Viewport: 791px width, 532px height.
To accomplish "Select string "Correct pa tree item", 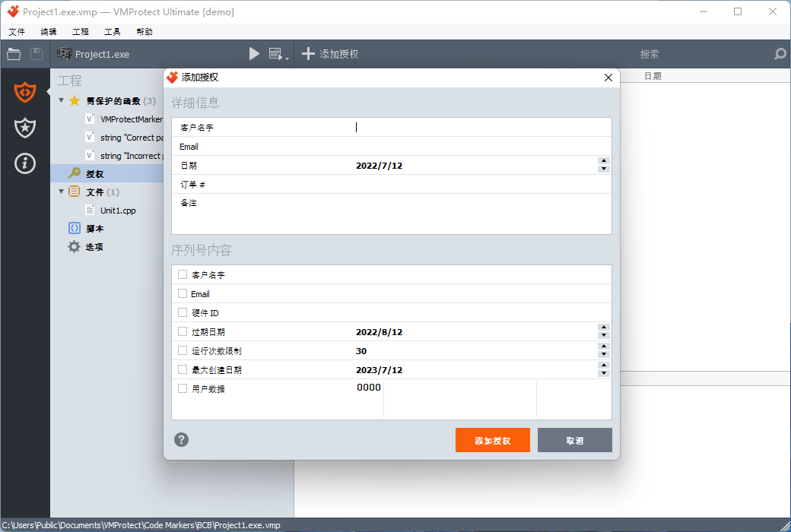I will (x=132, y=138).
